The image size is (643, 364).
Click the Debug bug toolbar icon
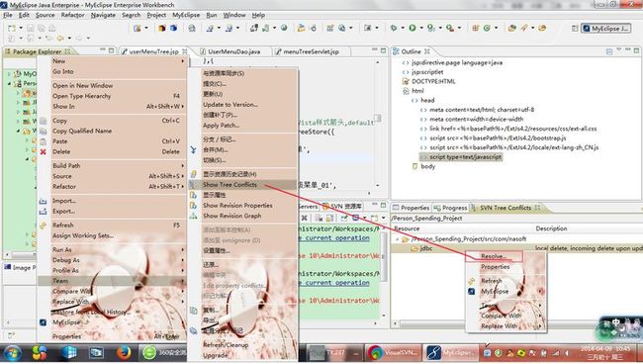394,28
